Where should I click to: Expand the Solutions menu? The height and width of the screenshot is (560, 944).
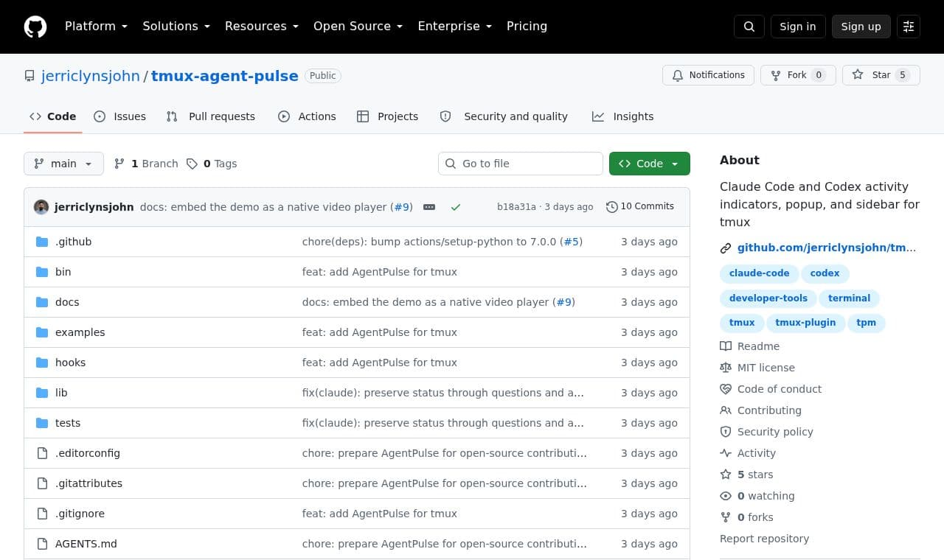177,27
